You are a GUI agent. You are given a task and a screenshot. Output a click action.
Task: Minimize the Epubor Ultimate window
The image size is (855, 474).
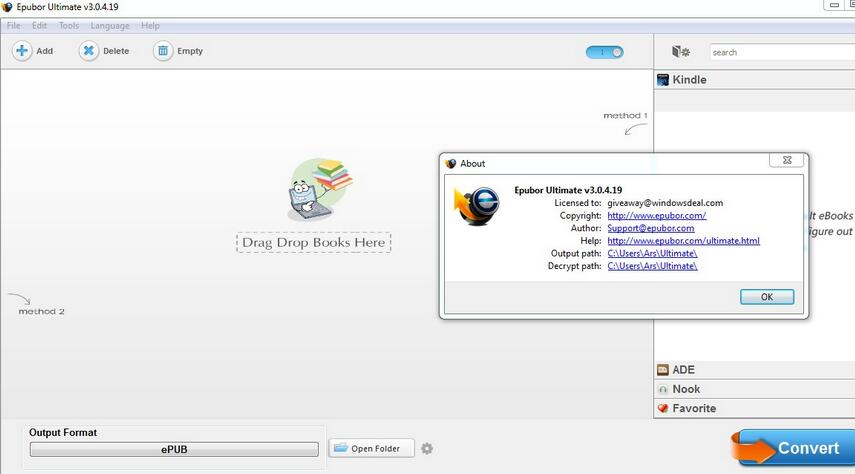[x=834, y=5]
